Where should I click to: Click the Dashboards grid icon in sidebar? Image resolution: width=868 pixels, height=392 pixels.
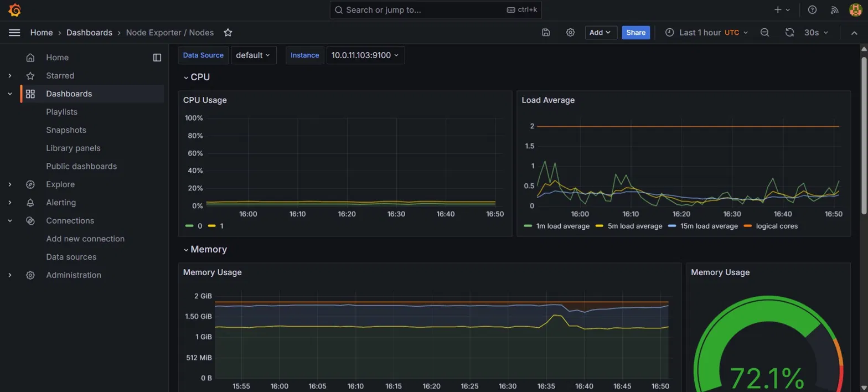[30, 94]
